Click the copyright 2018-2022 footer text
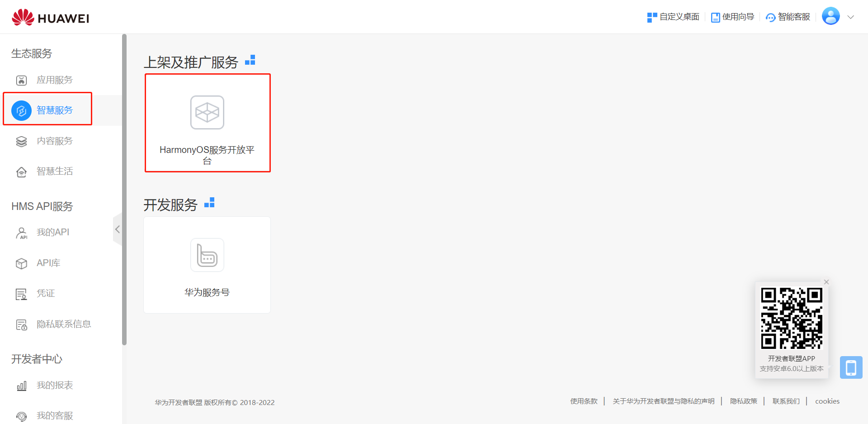 215,403
